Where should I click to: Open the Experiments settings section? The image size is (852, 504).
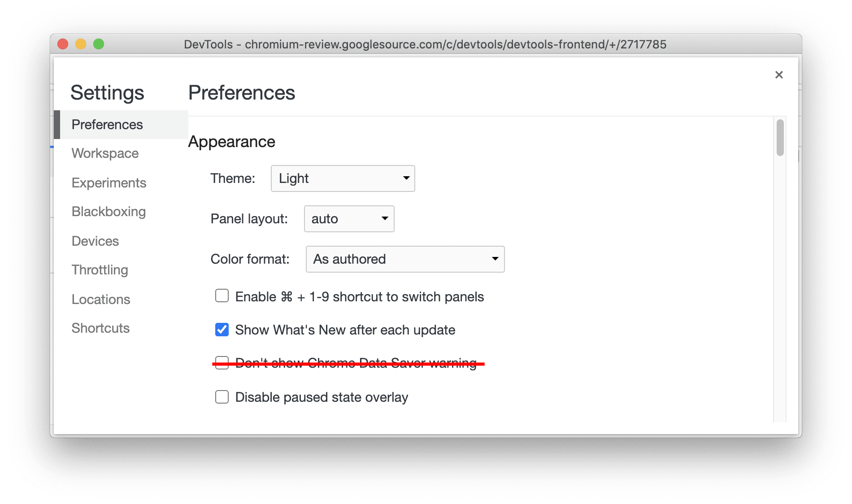point(109,182)
